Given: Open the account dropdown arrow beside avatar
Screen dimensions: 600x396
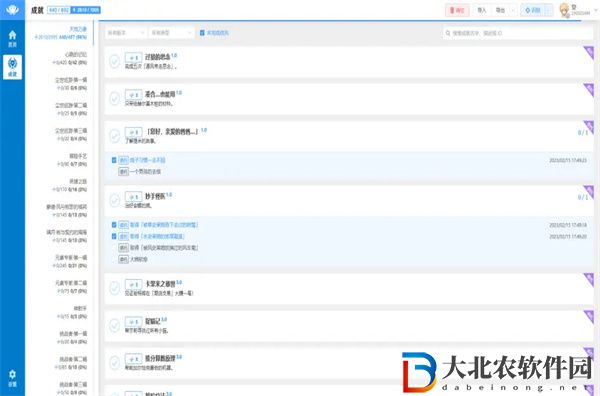Looking at the screenshot, I should [595, 10].
